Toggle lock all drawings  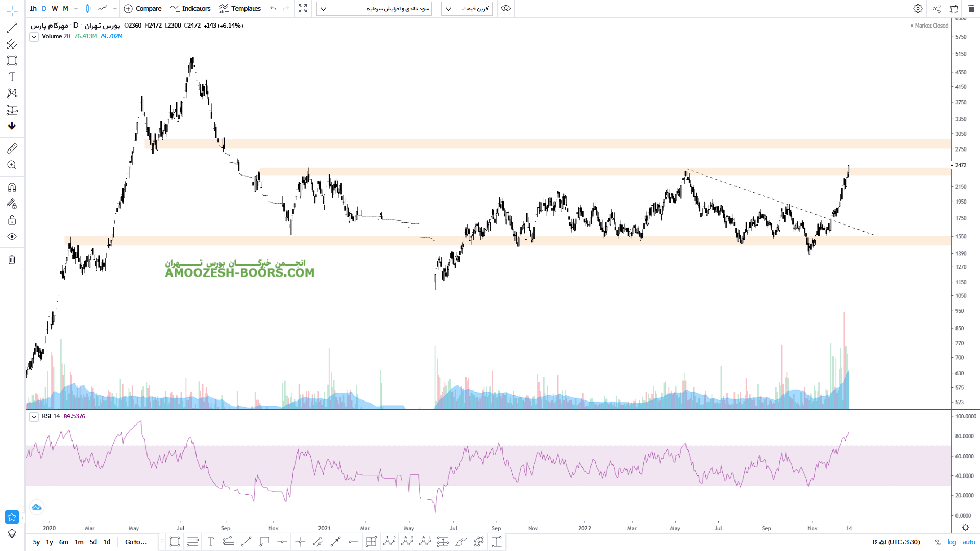click(x=12, y=220)
